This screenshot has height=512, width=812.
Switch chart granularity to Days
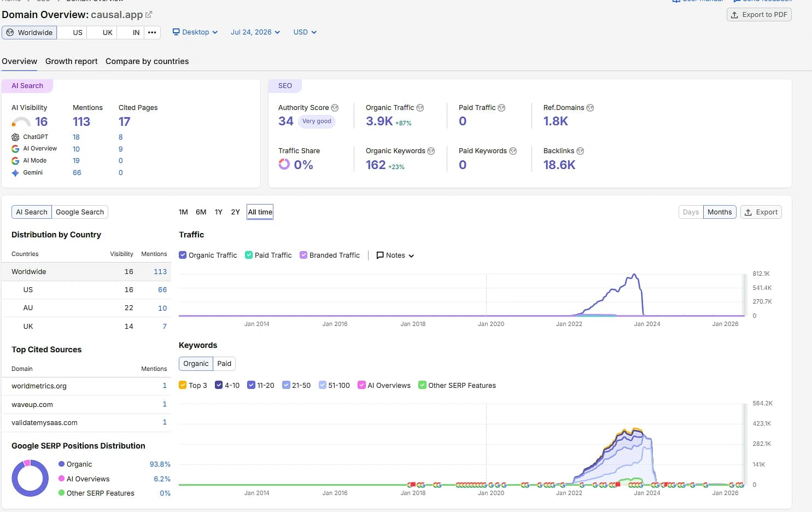tap(691, 212)
